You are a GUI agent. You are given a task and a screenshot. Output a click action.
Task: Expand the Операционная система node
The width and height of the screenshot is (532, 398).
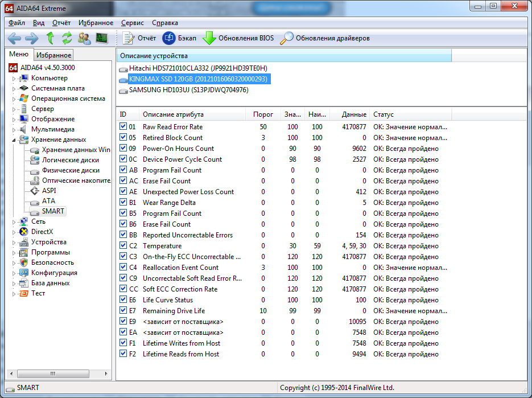(14, 99)
